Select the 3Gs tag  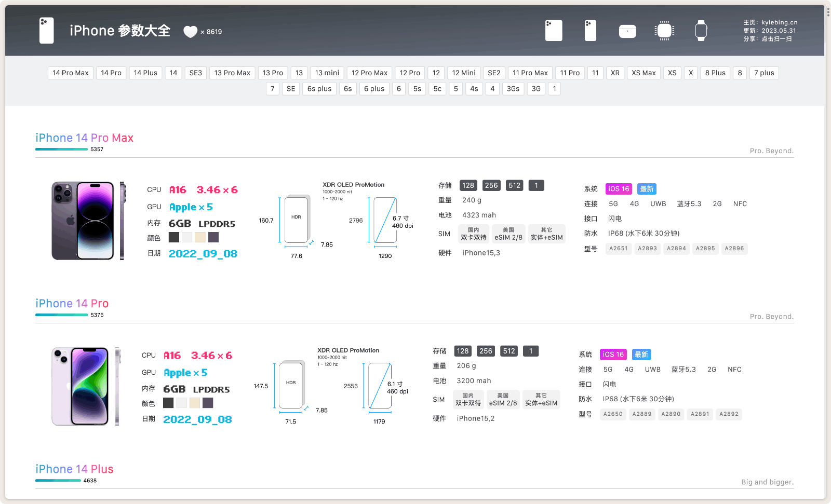[513, 89]
